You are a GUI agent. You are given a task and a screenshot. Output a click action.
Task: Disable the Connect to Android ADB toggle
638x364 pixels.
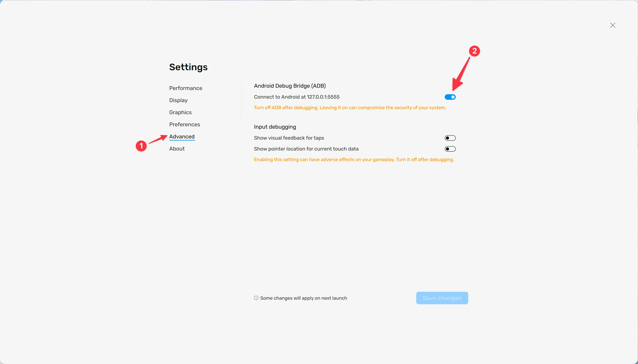tap(450, 97)
